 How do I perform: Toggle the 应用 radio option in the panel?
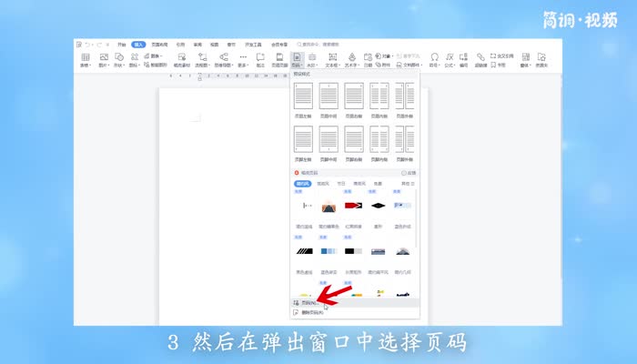pyautogui.click(x=408, y=172)
